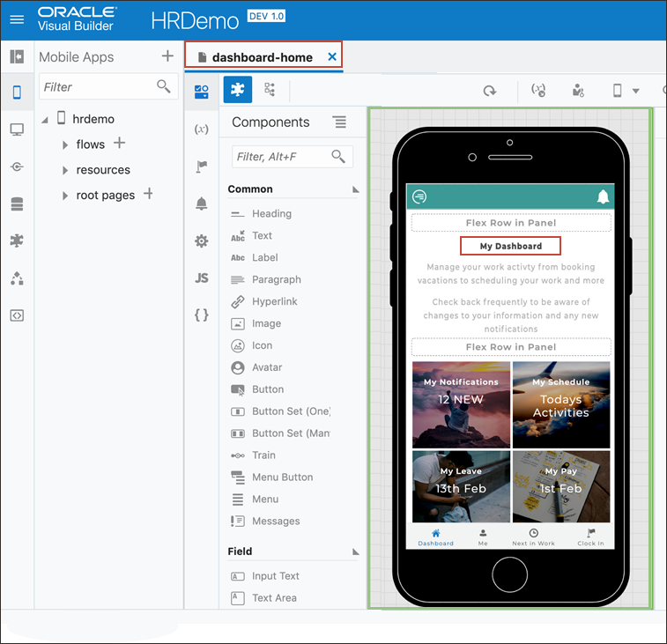Open the Business Objects database icon
Viewport: 667px width, 644px height.
17,204
